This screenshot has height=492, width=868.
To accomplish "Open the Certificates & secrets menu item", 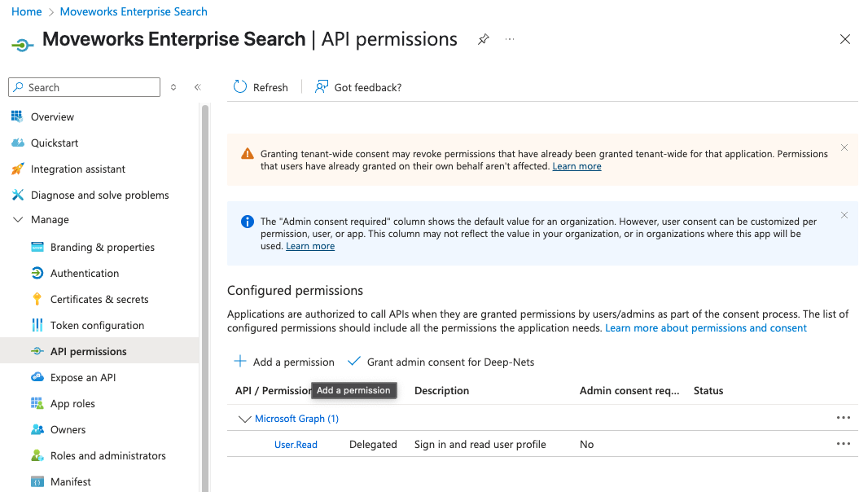I will click(x=99, y=299).
